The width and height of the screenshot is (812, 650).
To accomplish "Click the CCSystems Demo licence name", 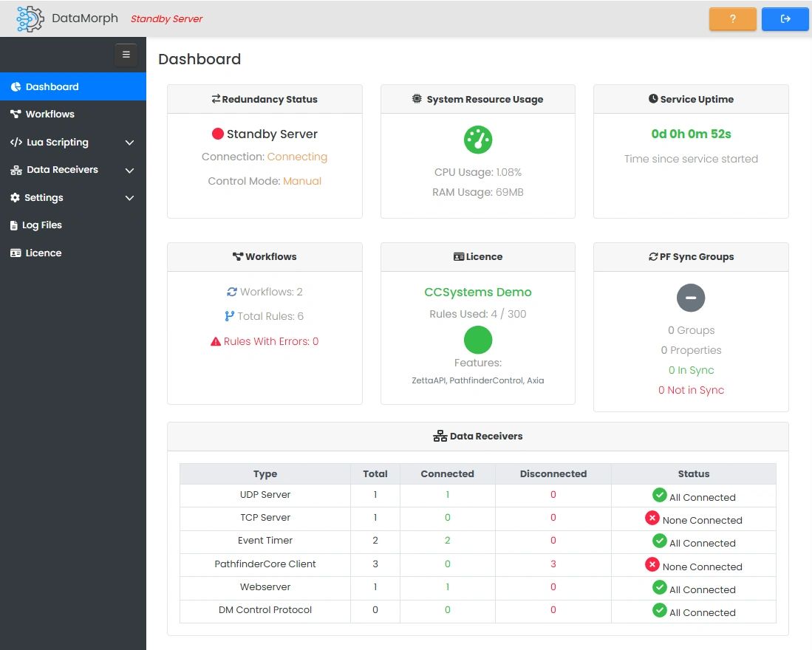I will 477,292.
